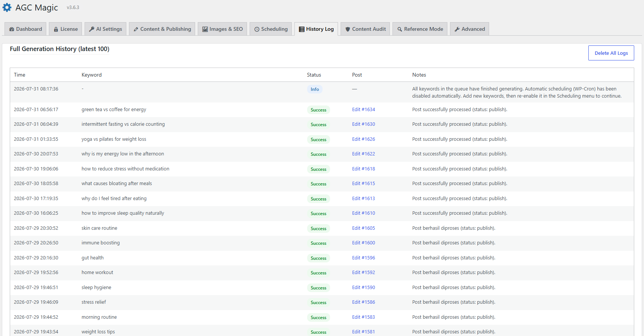Open Edit #1581 post link
The height and width of the screenshot is (336, 644).
363,332
